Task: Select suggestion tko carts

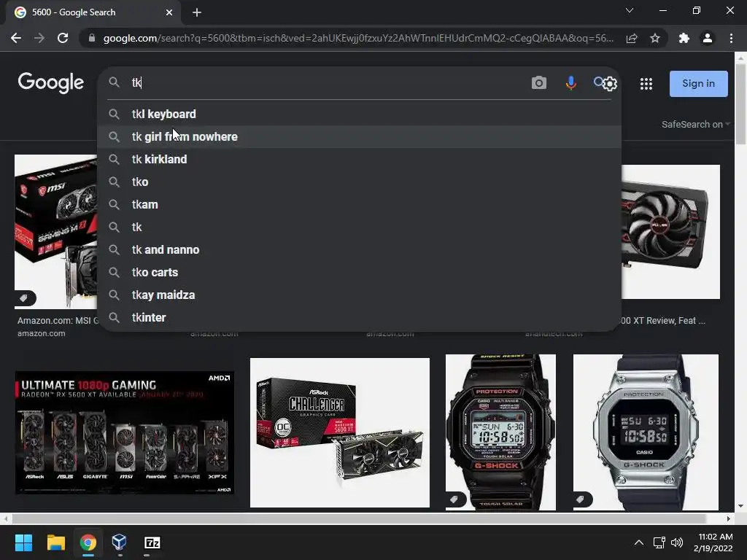Action: 359,273
